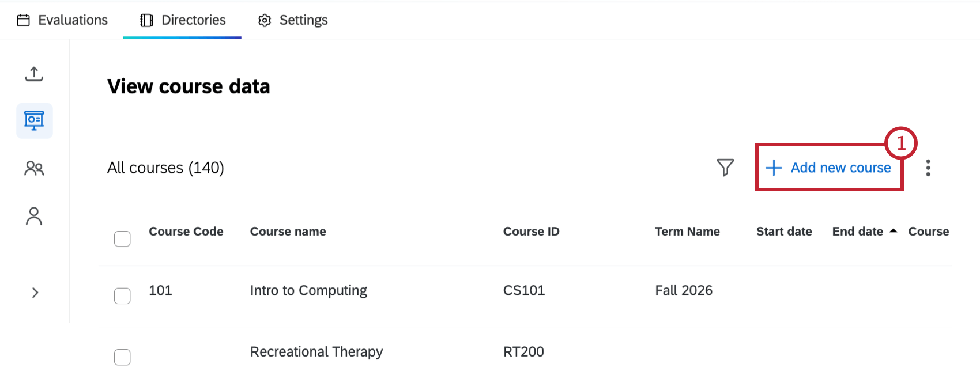
Task: Open the filter icon above the course table
Action: pos(726,167)
